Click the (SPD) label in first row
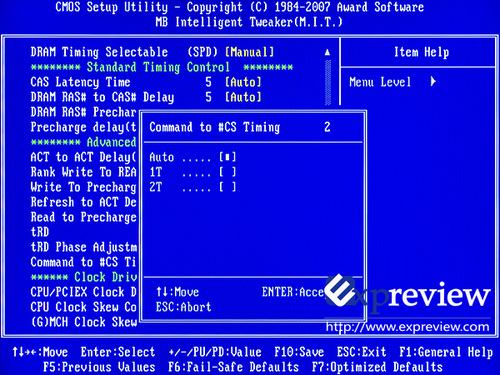This screenshot has height=375, width=500. [202, 52]
